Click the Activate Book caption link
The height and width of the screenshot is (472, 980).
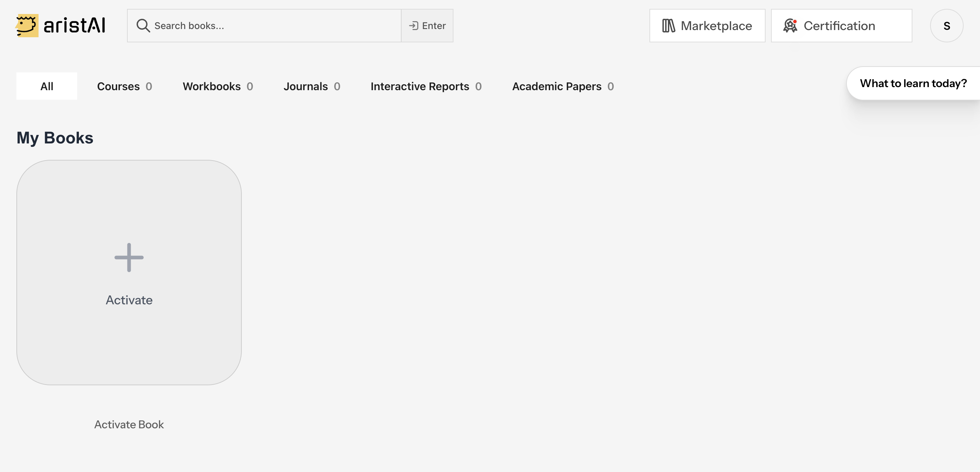tap(129, 424)
